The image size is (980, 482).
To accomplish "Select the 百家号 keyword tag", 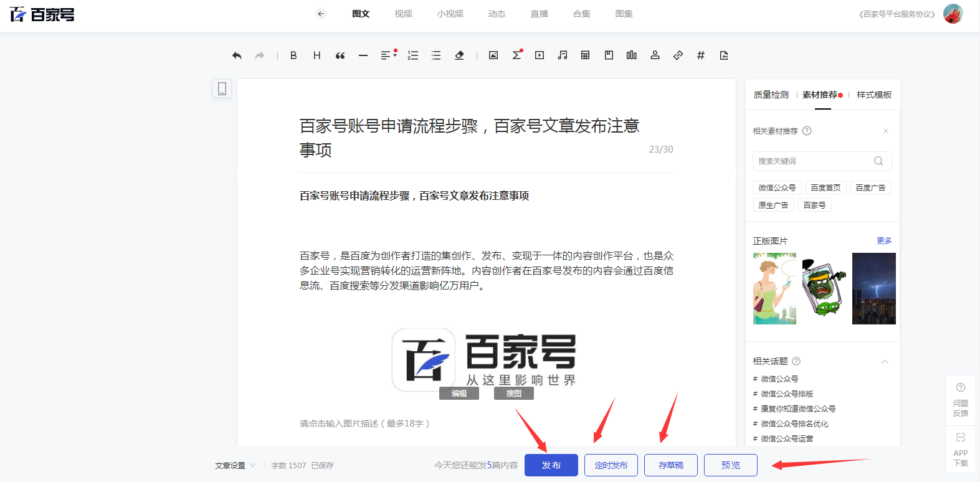I will (x=814, y=205).
